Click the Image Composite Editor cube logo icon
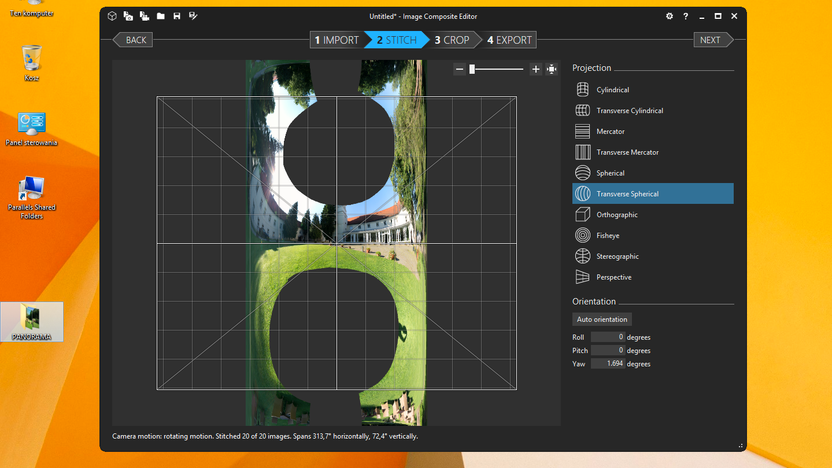 pos(112,16)
